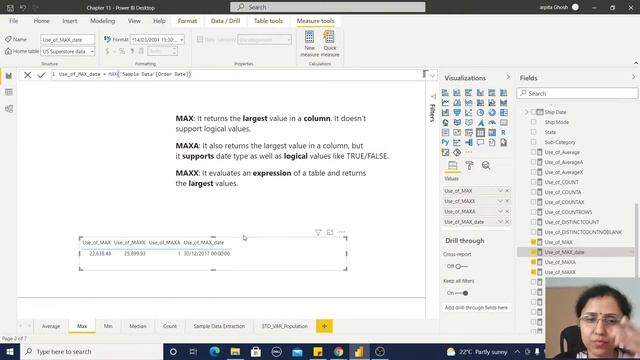Select the Funnel chart visual
The image size is (640, 360).
click(457, 113)
